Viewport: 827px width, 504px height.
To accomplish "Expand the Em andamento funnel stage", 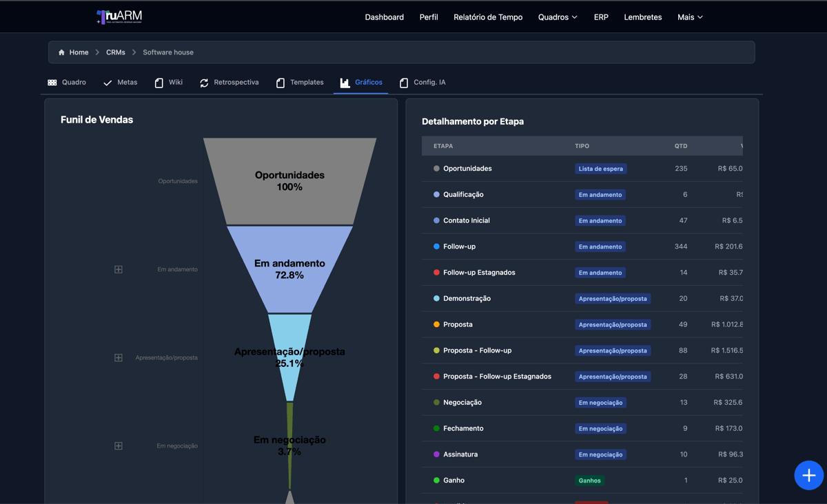I will [119, 269].
